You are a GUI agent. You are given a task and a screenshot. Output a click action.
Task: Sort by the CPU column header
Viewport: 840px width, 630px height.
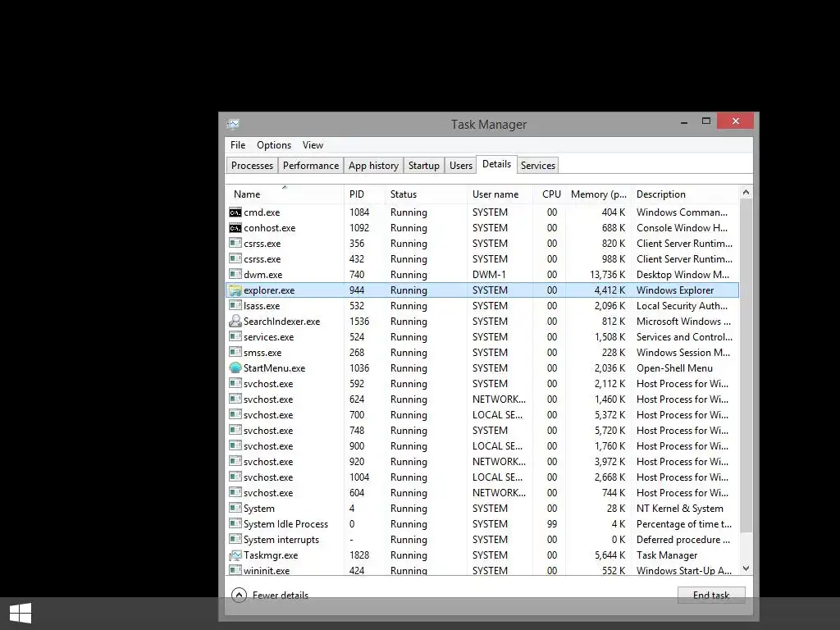tap(550, 194)
